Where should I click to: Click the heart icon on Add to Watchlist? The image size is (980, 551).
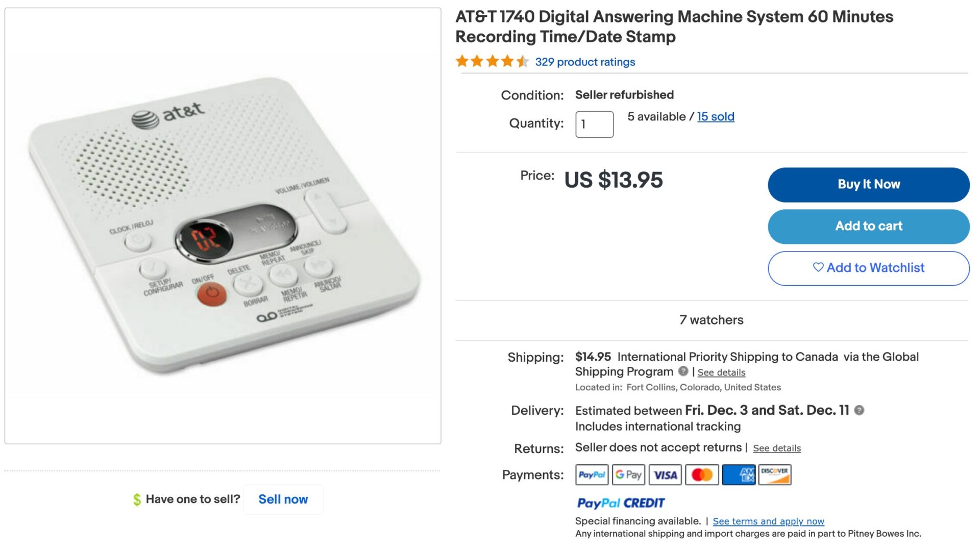click(x=819, y=268)
